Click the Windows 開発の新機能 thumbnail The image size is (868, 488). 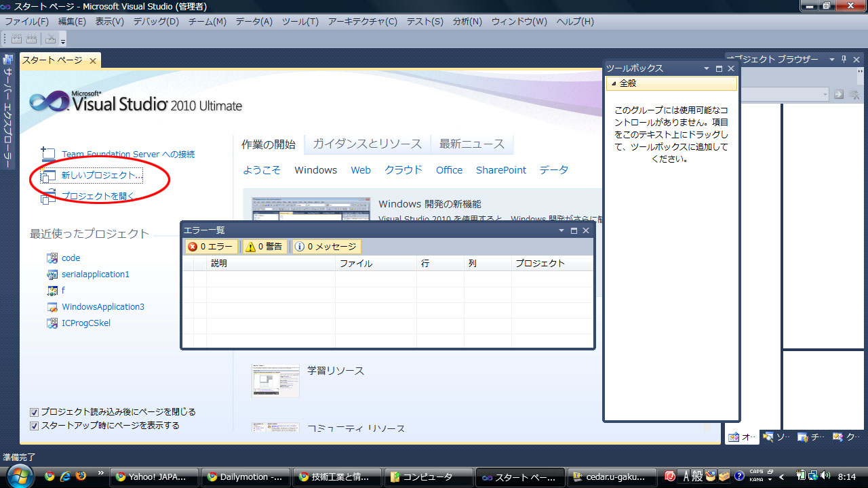[311, 209]
